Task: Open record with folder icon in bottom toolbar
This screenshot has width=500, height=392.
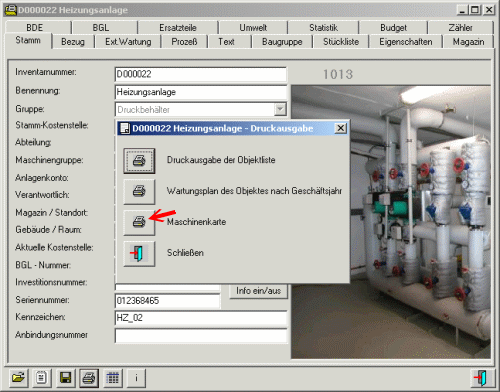Action: pyautogui.click(x=19, y=378)
